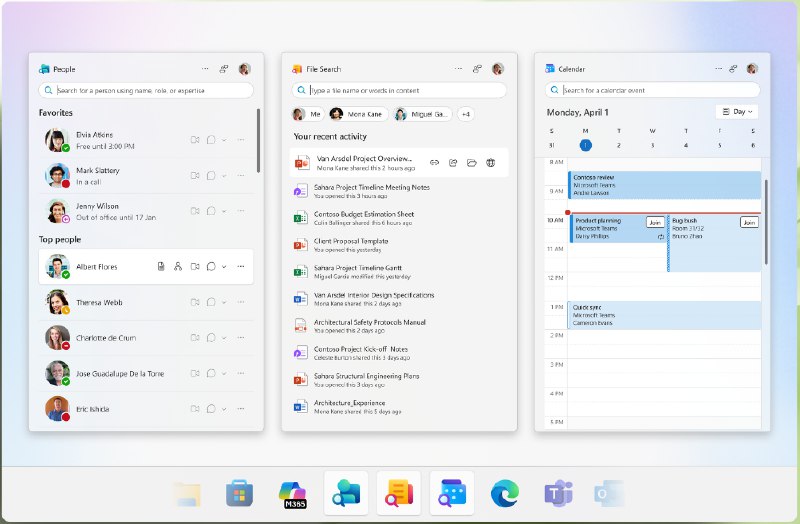
Task: Share Van Arsdel Project Overview file
Action: (x=453, y=163)
